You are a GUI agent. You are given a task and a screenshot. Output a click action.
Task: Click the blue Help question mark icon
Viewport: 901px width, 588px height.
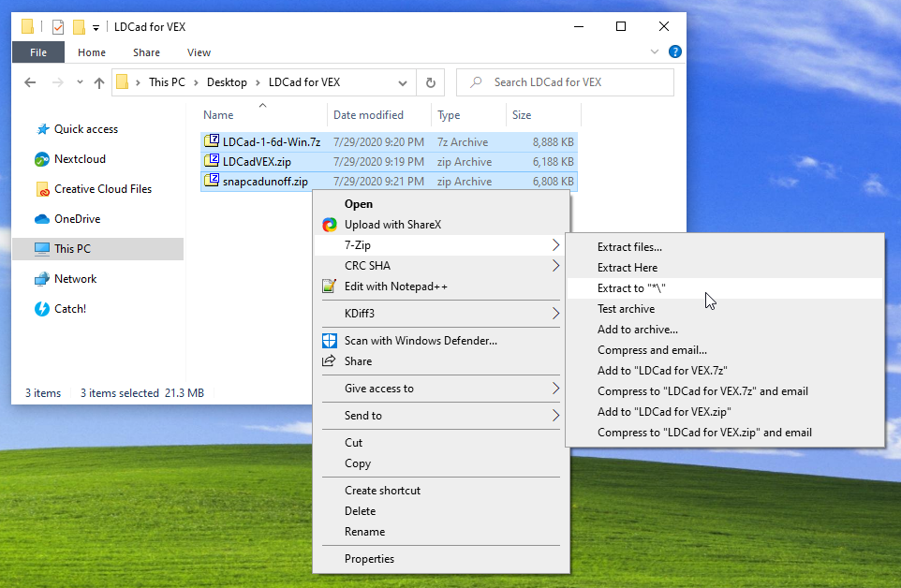pos(674,52)
